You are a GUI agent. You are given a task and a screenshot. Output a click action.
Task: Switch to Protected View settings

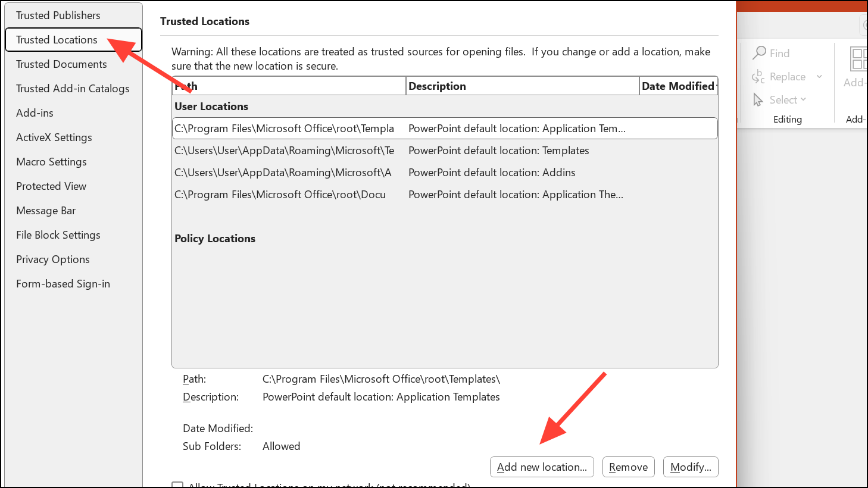(x=51, y=186)
